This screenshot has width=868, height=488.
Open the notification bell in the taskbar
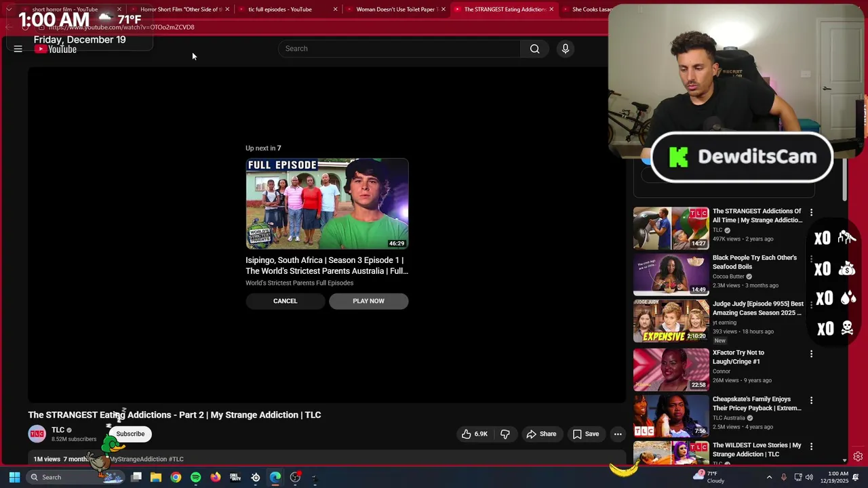pyautogui.click(x=856, y=477)
